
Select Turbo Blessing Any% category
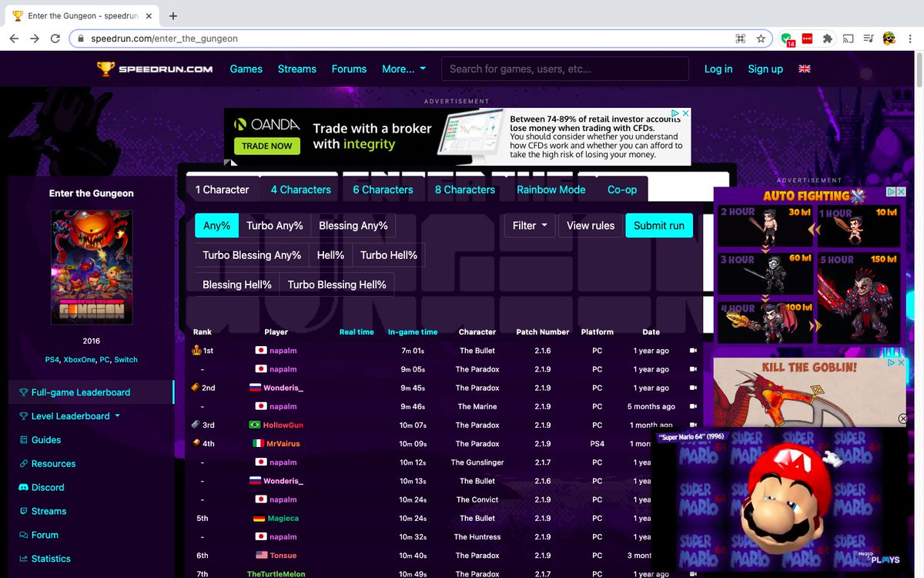pyautogui.click(x=252, y=255)
